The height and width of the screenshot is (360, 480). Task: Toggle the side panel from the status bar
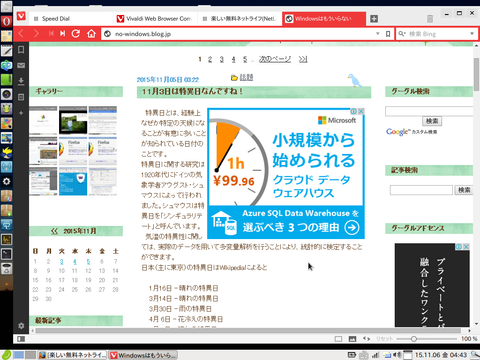pyautogui.click(x=21, y=339)
